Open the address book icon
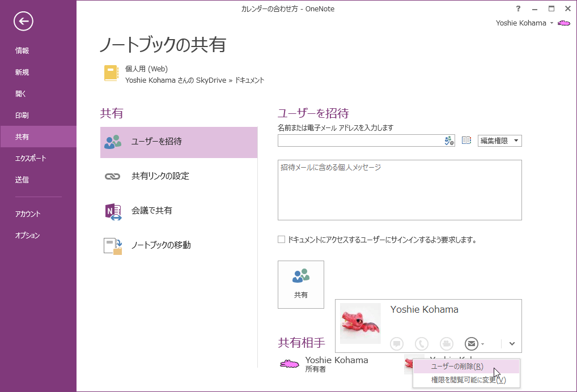This screenshot has height=392, width=577. tap(466, 140)
